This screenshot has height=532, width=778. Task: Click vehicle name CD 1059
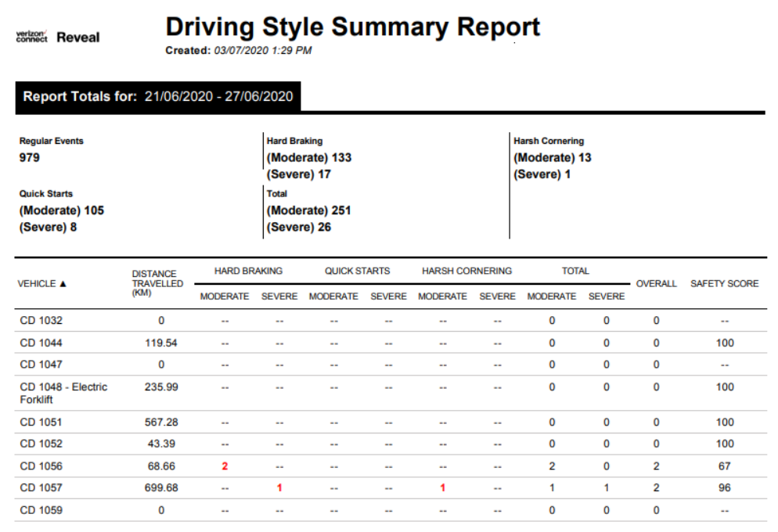[x=41, y=510]
